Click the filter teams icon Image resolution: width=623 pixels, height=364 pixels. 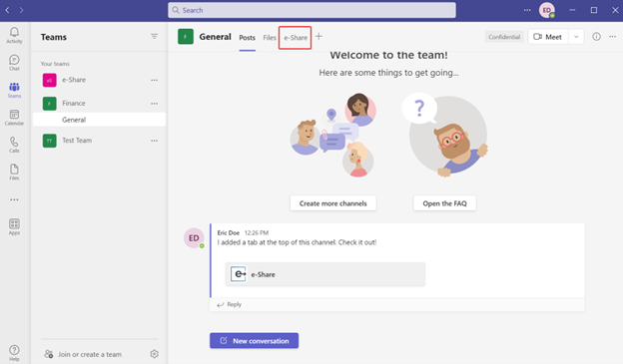pos(154,37)
